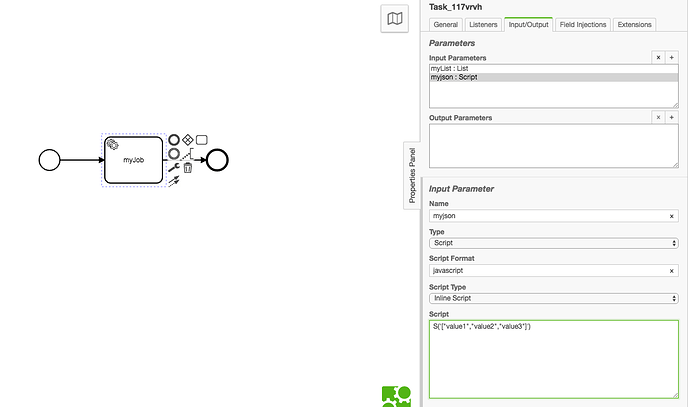Delete myJob using the trash icon

[188, 167]
